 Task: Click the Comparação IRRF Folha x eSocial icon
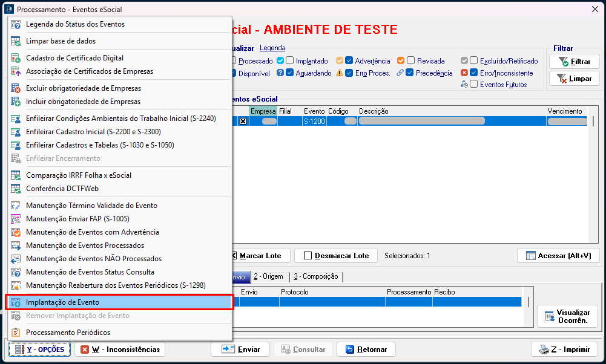pos(16,175)
